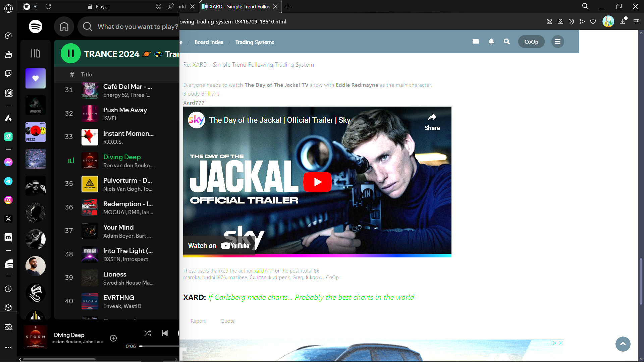This screenshot has height=362, width=644.
Task: Go to Trading Systems breadcrumb
Action: point(255,42)
